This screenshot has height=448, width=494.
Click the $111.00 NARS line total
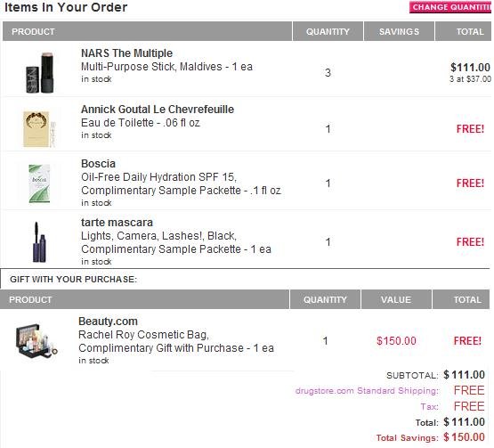pos(470,67)
